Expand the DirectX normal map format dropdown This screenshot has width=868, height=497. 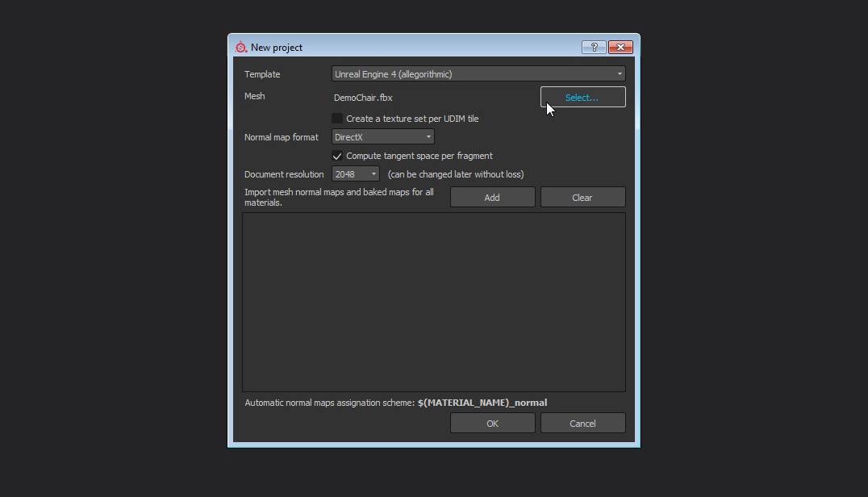pos(383,137)
